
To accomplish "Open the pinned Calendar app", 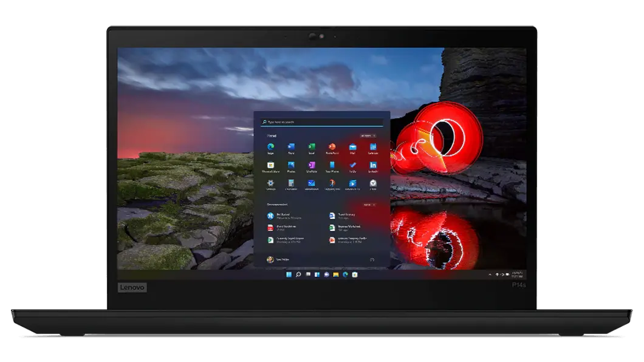I will tap(373, 148).
